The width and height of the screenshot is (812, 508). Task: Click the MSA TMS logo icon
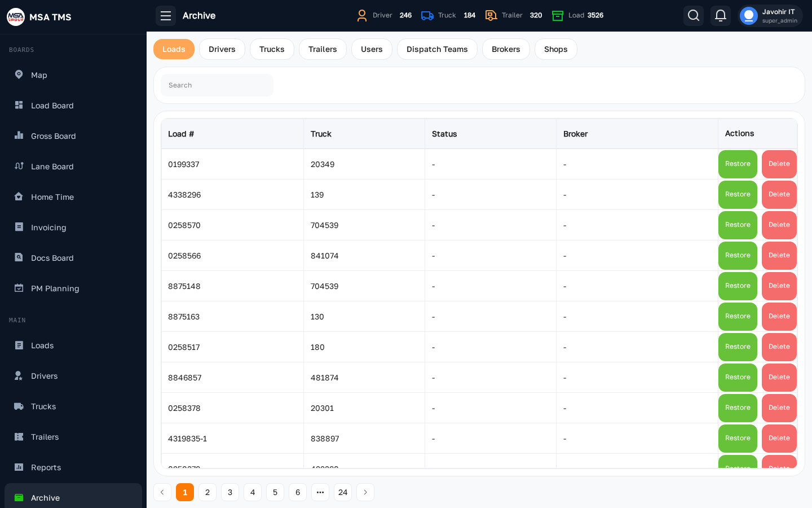click(x=16, y=17)
